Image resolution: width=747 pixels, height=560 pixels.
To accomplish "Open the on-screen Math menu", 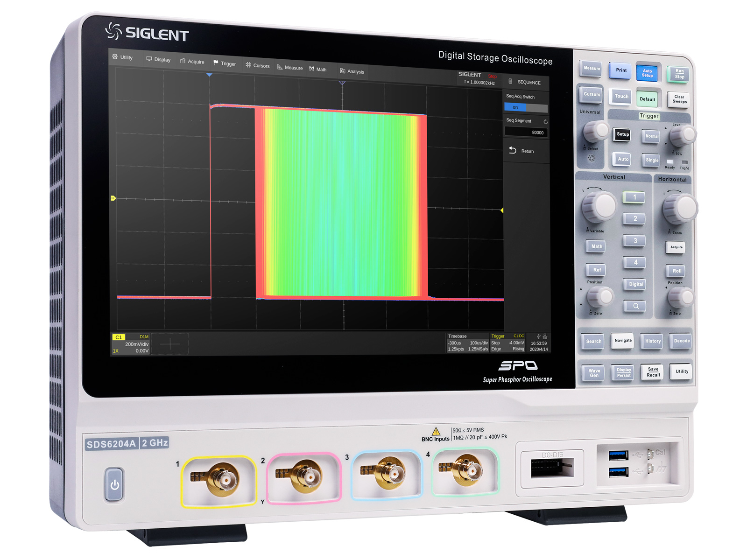I will 318,69.
